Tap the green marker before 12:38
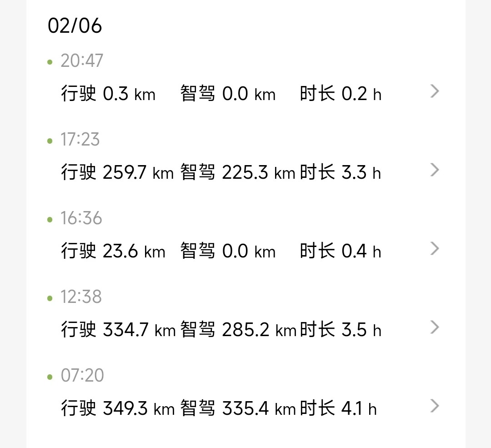491x448 pixels. (50, 298)
